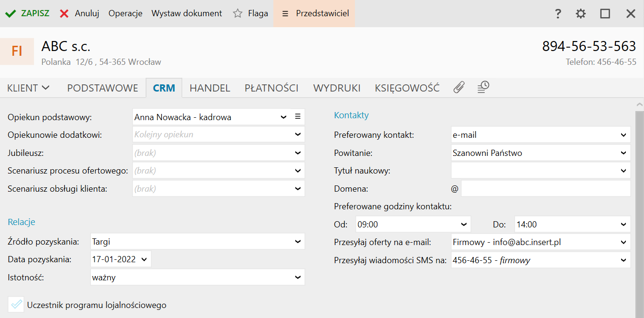Click the Flaga star icon
The image size is (644, 318).
(238, 13)
